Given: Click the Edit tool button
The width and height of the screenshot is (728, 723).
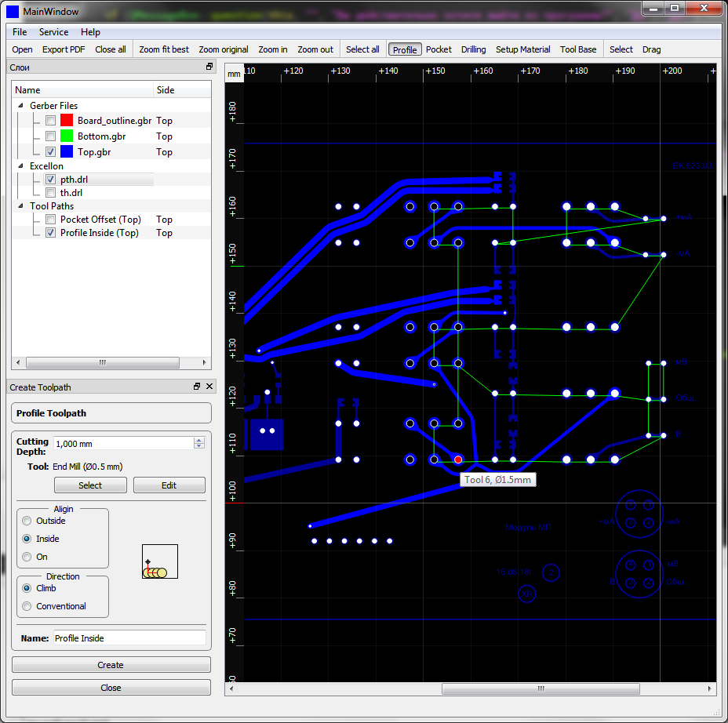Looking at the screenshot, I should [x=169, y=485].
